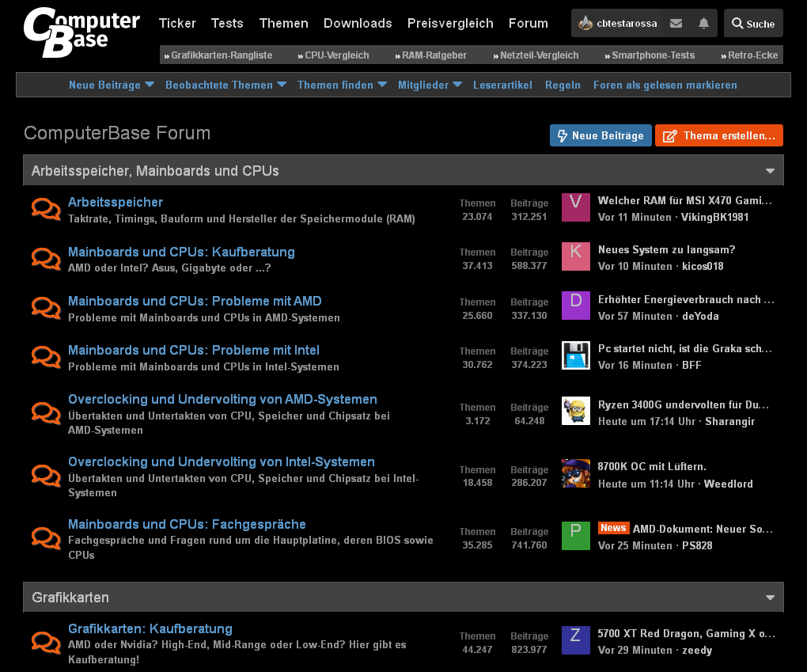Open thread Welcher RAM für MSI X470 Gami...
This screenshot has width=807, height=672.
[684, 200]
